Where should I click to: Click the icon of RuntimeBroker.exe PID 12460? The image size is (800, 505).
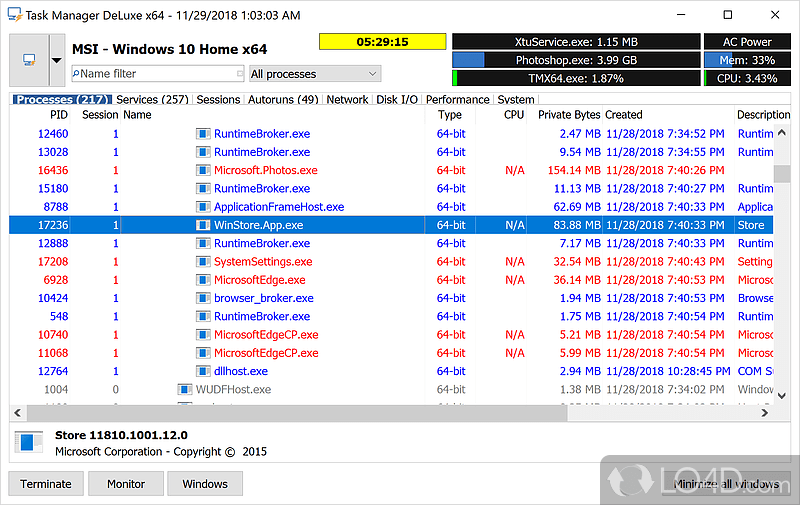203,134
